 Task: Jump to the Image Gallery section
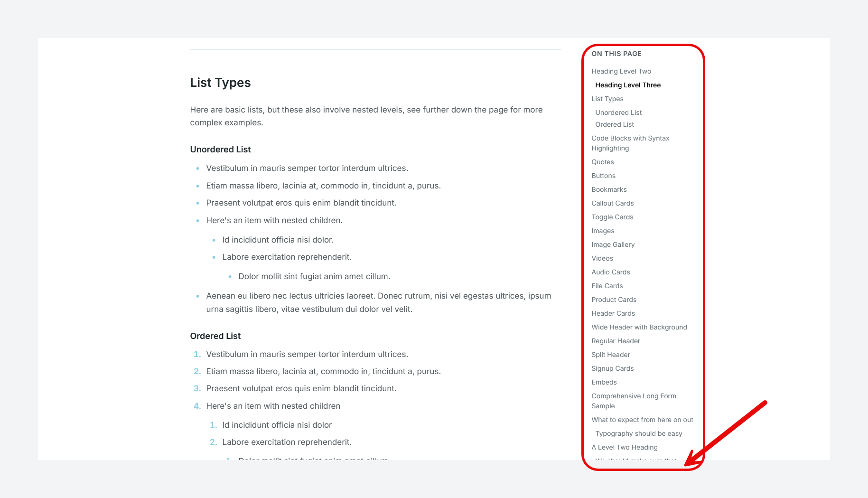pos(613,244)
